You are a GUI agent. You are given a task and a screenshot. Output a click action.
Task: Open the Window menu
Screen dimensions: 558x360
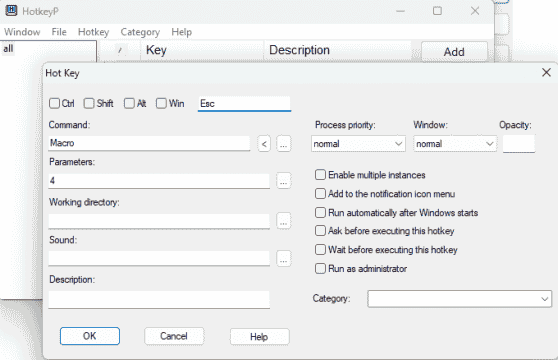[x=22, y=32]
